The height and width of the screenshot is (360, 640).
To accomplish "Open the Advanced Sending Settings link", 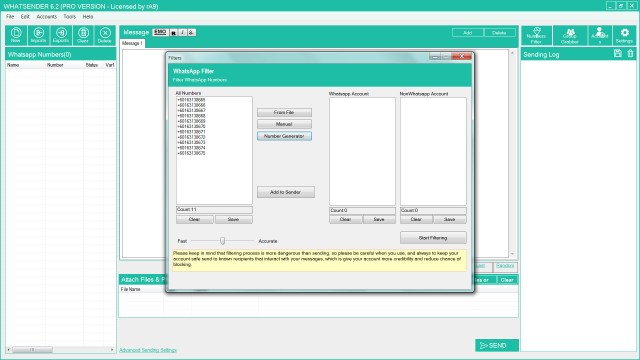I will click(148, 350).
